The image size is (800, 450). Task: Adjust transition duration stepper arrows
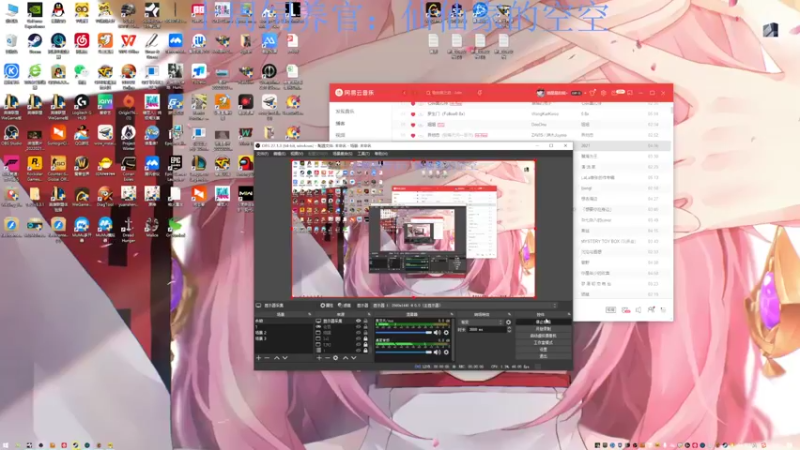(509, 330)
